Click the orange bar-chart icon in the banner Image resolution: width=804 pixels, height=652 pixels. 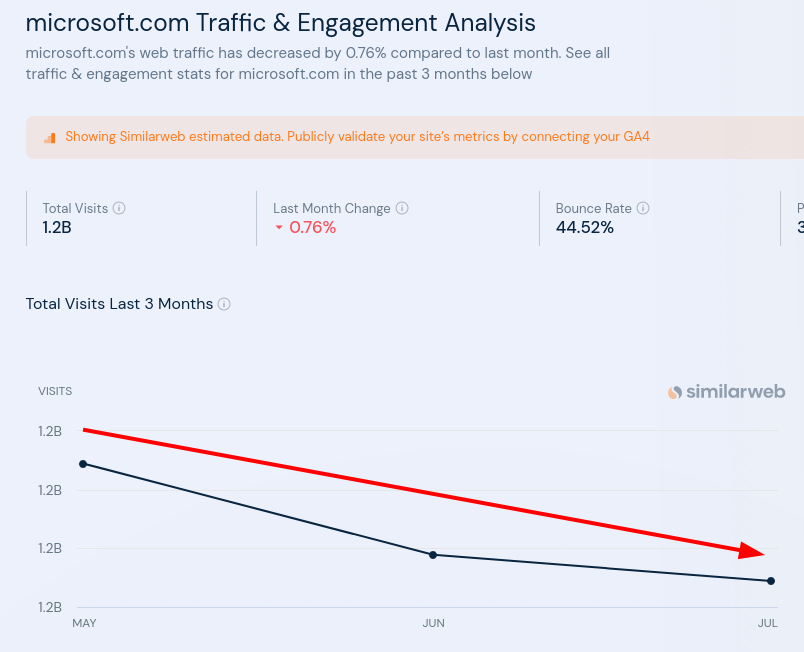pos(49,138)
